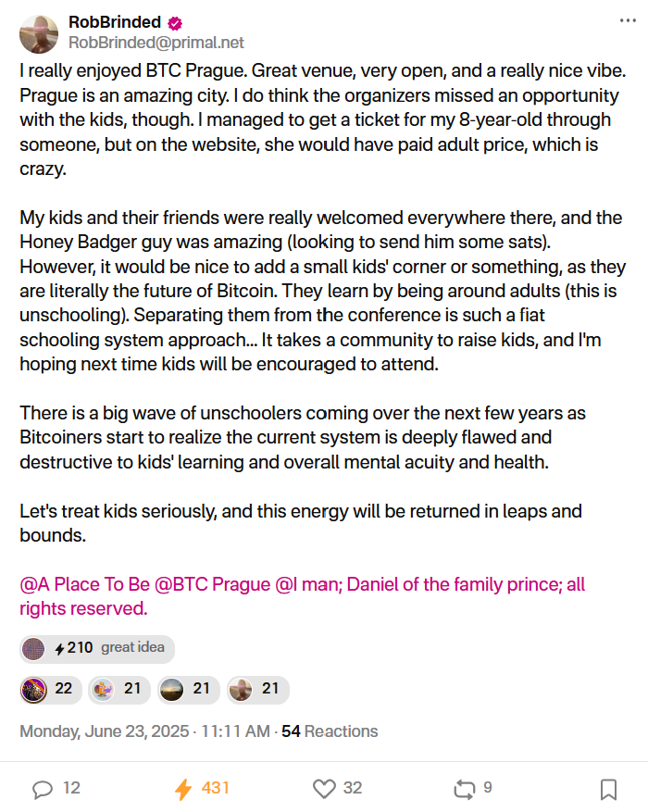
Task: Click the lightning bolt in the 210 zap
Action: (x=59, y=648)
